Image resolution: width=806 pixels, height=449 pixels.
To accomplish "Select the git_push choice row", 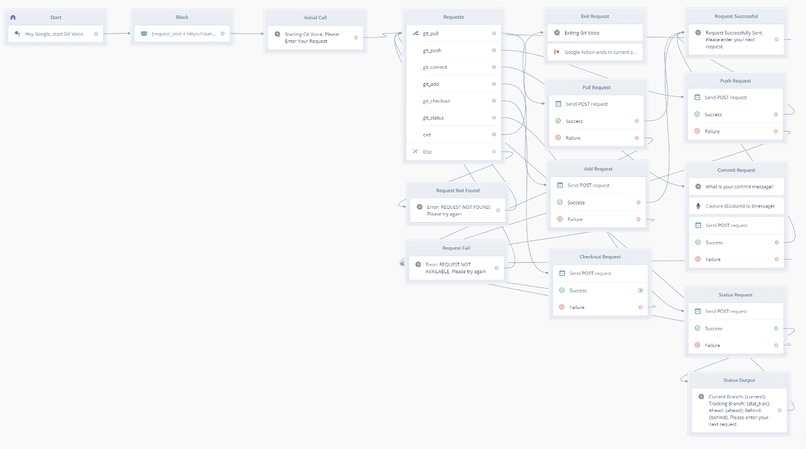I will pyautogui.click(x=453, y=50).
